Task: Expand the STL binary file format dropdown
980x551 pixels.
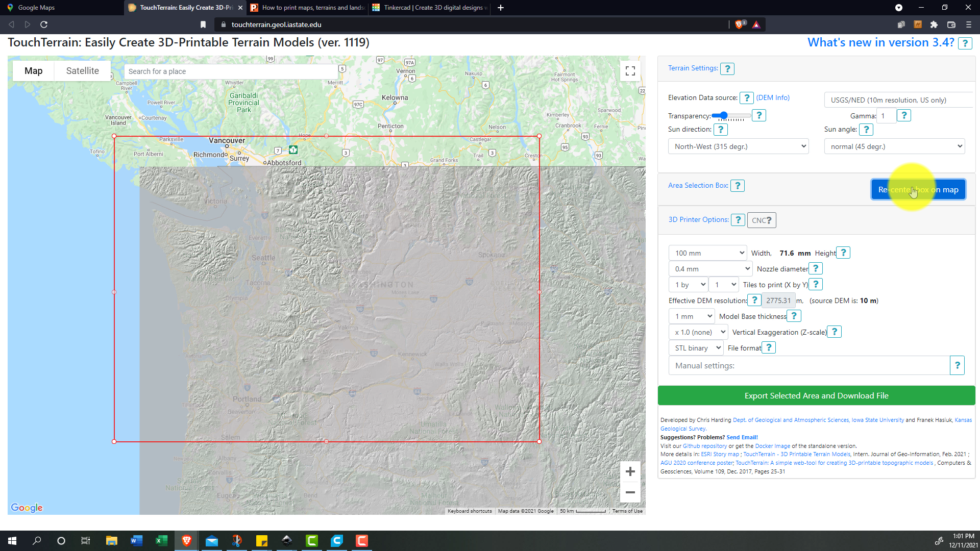Action: click(696, 348)
